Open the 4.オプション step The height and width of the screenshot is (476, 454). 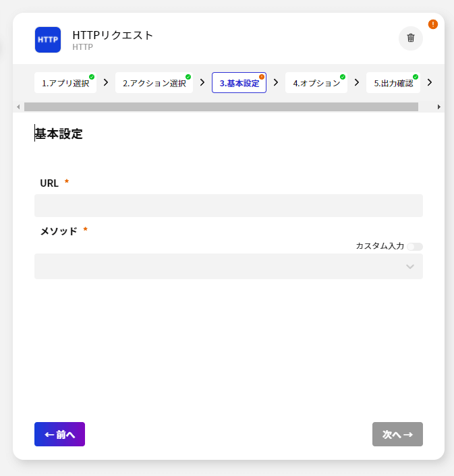316,84
